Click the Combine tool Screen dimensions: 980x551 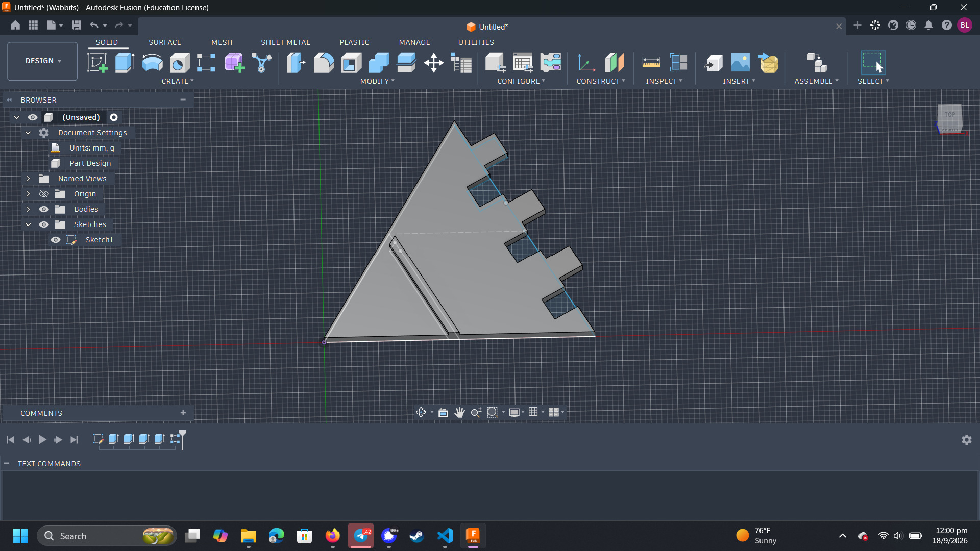tap(379, 63)
